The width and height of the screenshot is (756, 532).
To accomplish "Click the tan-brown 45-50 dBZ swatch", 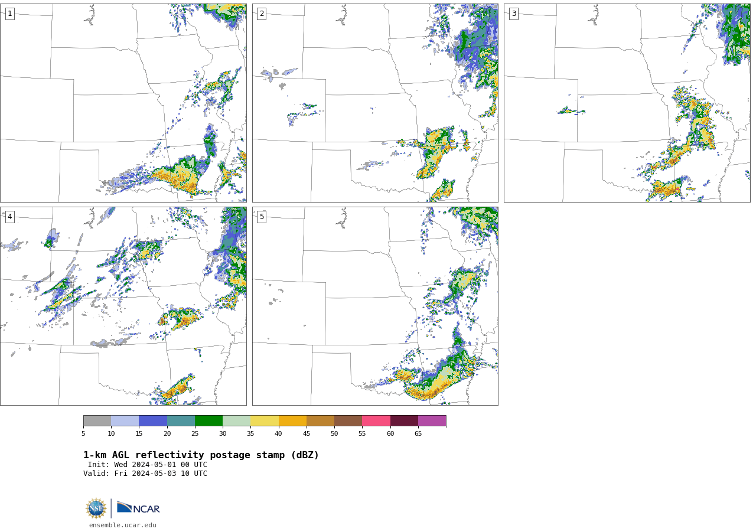I will (320, 420).
